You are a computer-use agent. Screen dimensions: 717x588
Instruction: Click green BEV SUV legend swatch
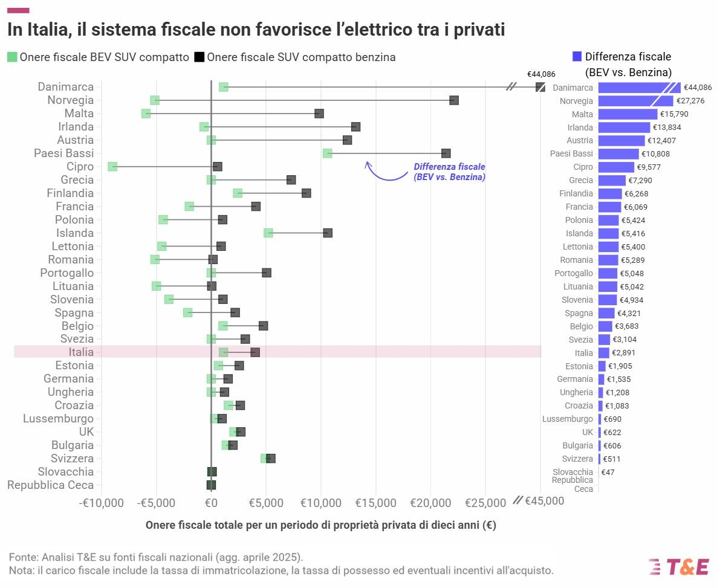pos(12,57)
